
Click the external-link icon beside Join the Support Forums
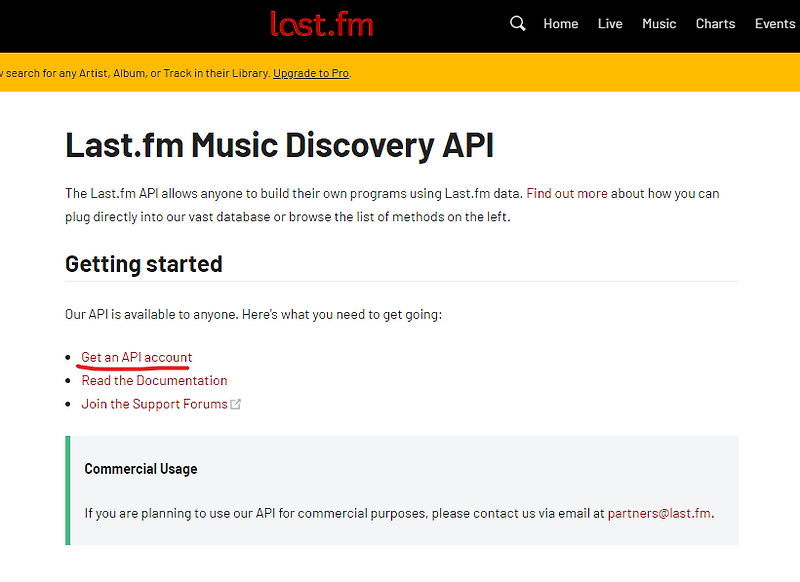point(236,403)
